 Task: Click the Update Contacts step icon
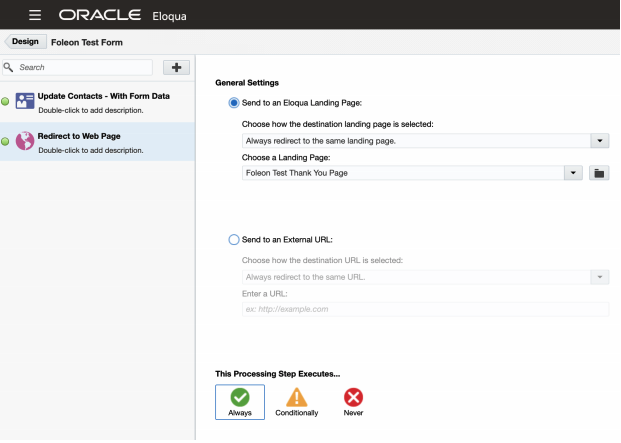(x=25, y=102)
